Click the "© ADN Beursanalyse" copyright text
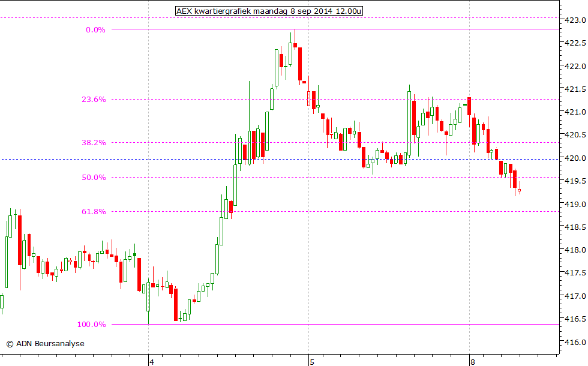Screen dimensions: 588x366 (x=45, y=344)
